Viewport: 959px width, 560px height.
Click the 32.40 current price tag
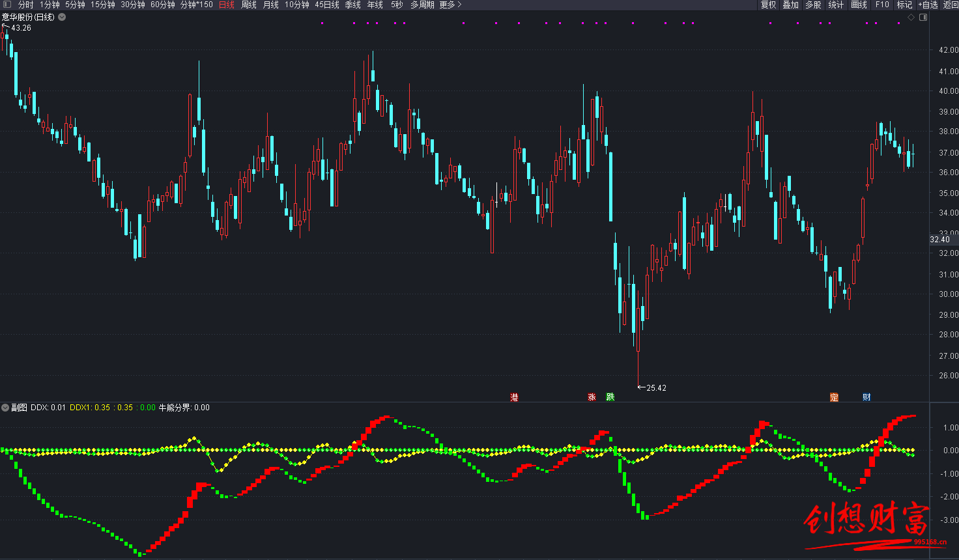(939, 240)
